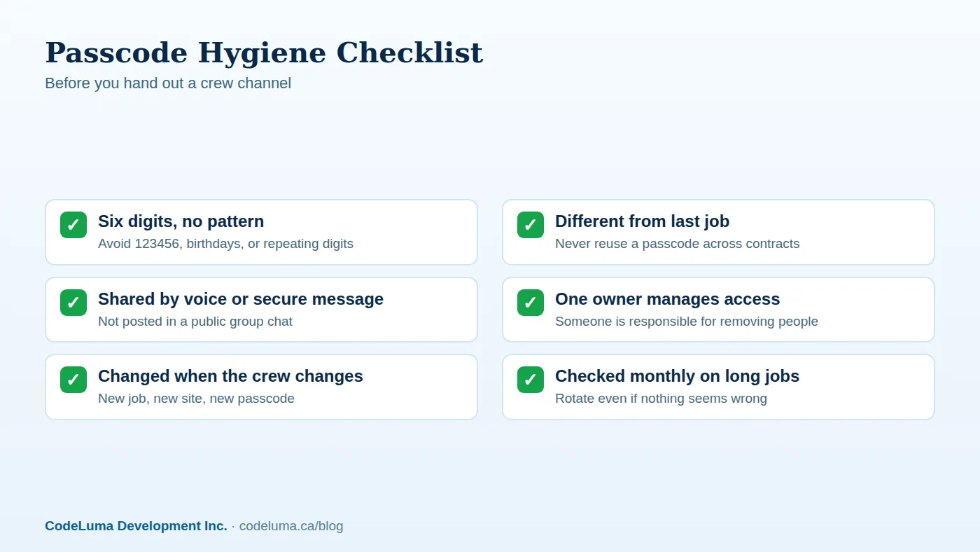Click the 'Passcode Hygiene Checklist' title

point(264,53)
